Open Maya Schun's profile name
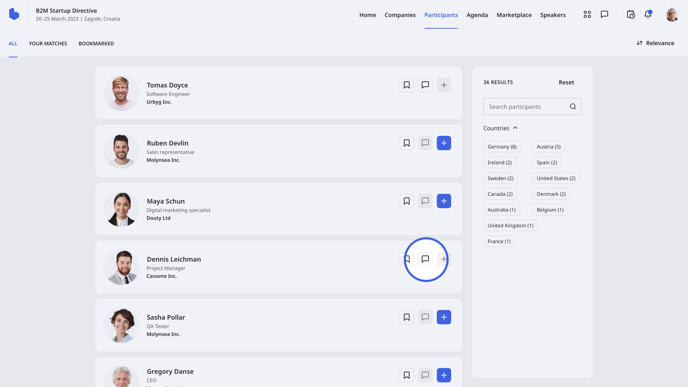 [165, 201]
